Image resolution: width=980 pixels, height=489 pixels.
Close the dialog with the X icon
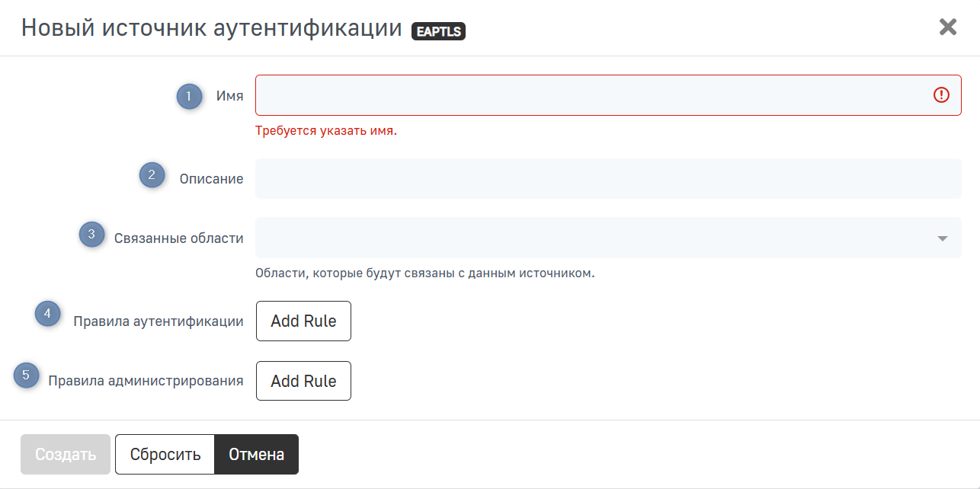[947, 27]
